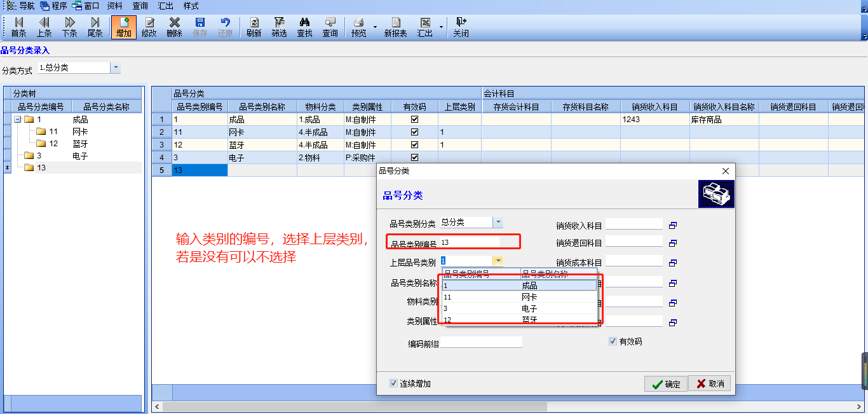Go to first record with 首条

point(18,27)
